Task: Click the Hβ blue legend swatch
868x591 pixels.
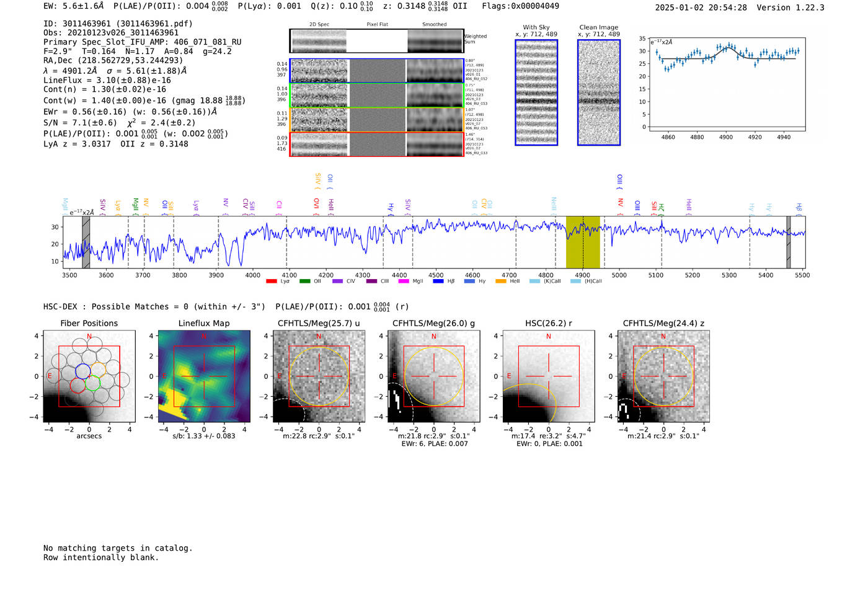Action: pyautogui.click(x=438, y=282)
